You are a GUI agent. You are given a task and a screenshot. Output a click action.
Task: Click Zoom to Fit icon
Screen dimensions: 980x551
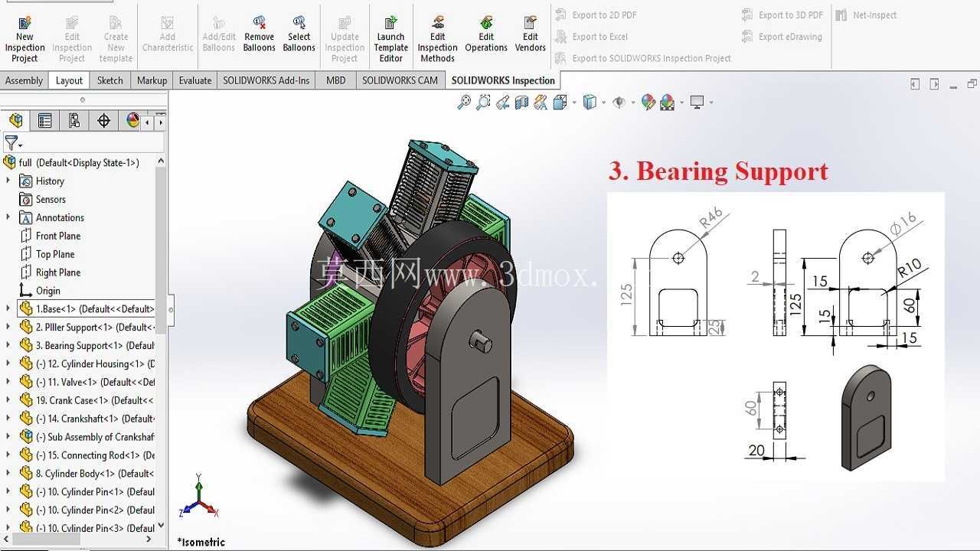(464, 102)
